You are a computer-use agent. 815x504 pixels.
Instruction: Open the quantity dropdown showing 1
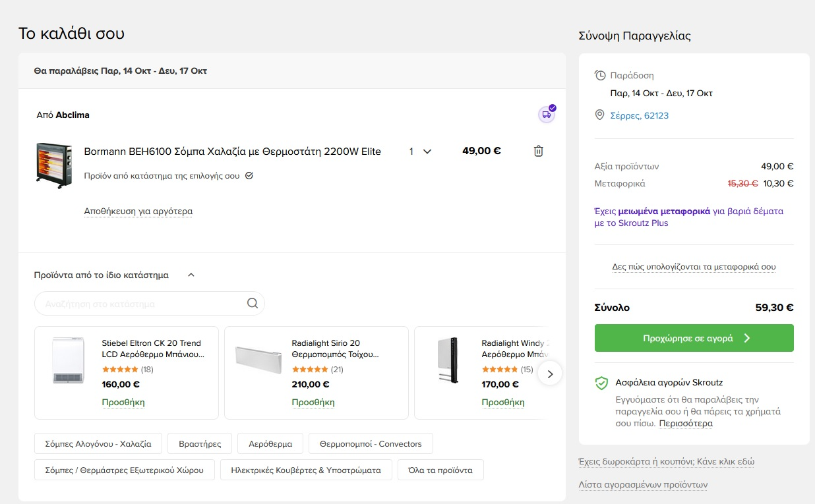[420, 152]
